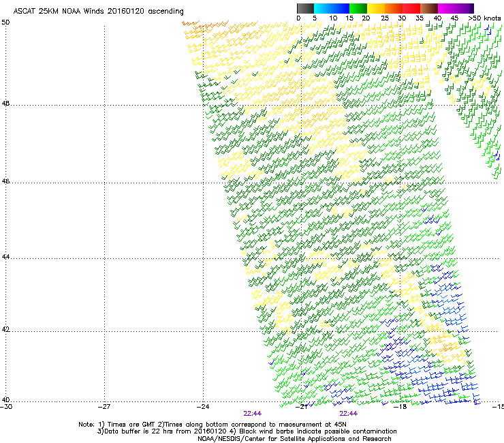Click the longitude axis label '-27'
504x443 pixels.
click(104, 407)
